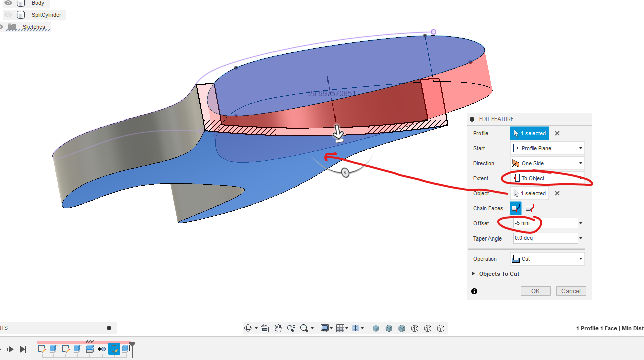This screenshot has height=360, width=644.
Task: Click the third shaded cube icon
Action: pyautogui.click(x=402, y=328)
